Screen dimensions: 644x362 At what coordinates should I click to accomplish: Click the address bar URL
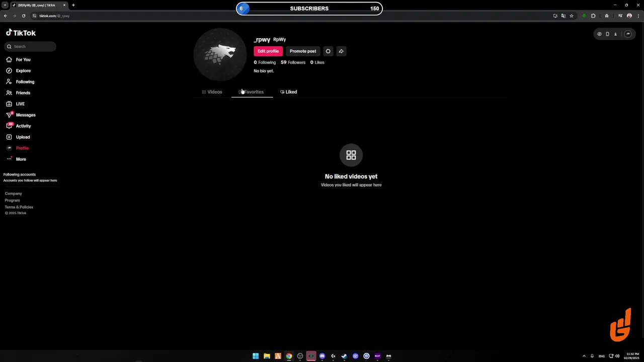coord(54,16)
